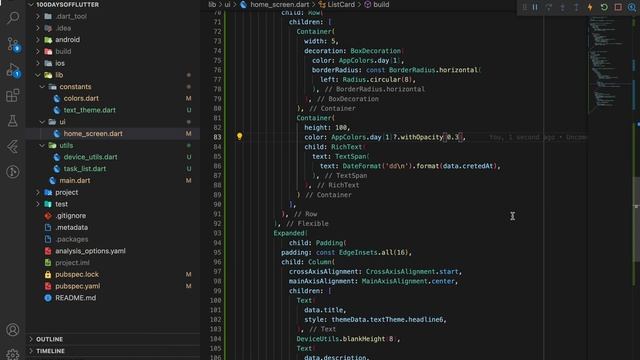Open .metadata file
The height and width of the screenshot is (360, 640).
pos(71,227)
